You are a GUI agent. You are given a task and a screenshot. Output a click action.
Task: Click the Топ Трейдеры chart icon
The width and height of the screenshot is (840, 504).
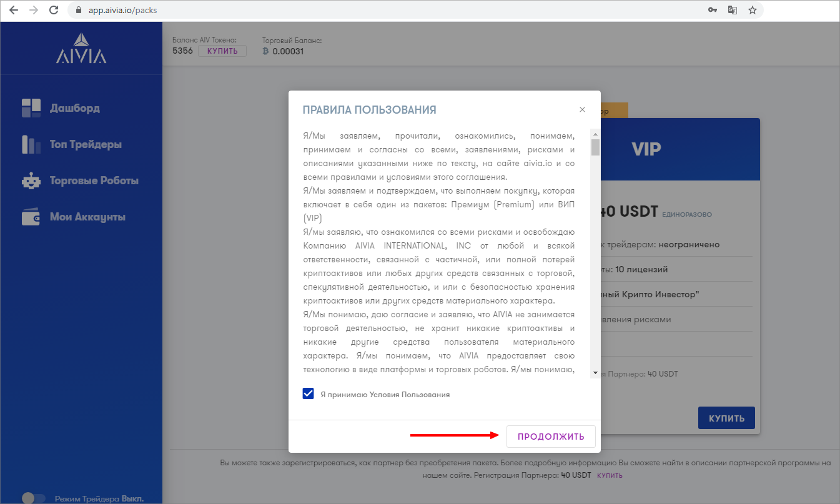[x=31, y=144]
